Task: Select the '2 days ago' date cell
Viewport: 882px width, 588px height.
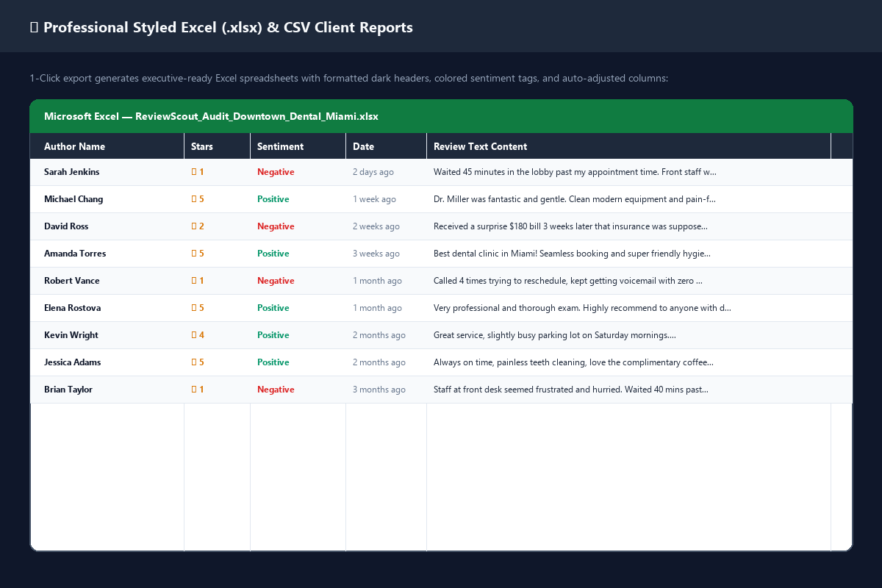Action: click(387, 172)
